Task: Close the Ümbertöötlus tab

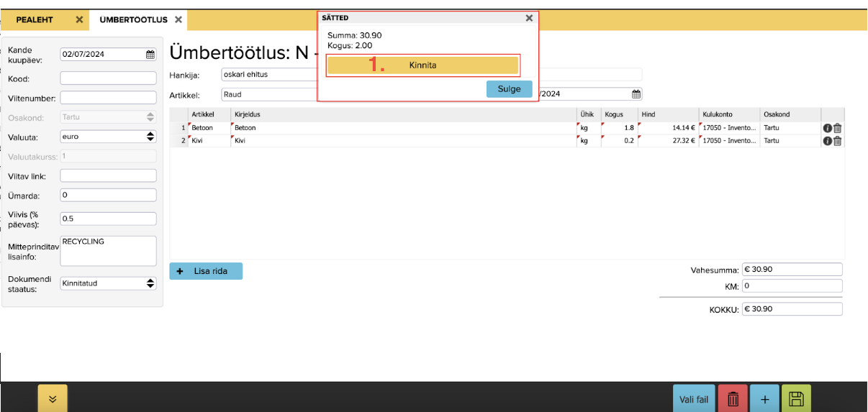Action: coord(178,19)
